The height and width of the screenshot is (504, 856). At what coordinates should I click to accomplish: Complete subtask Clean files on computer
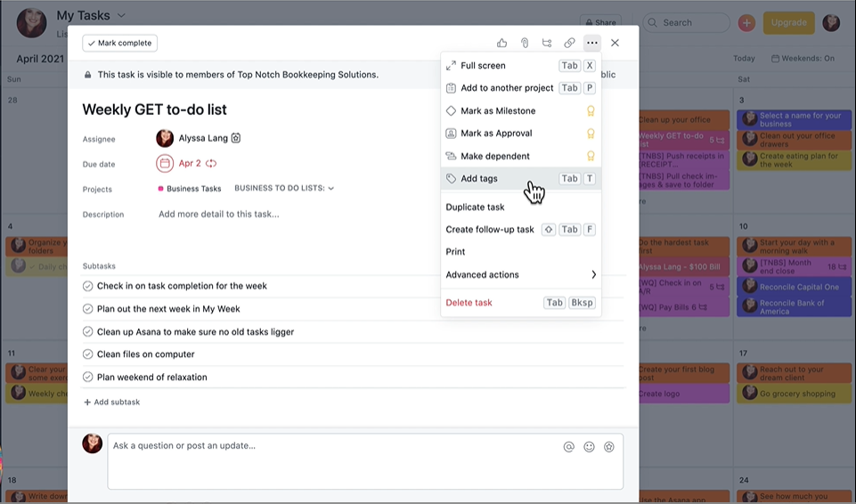coord(87,354)
